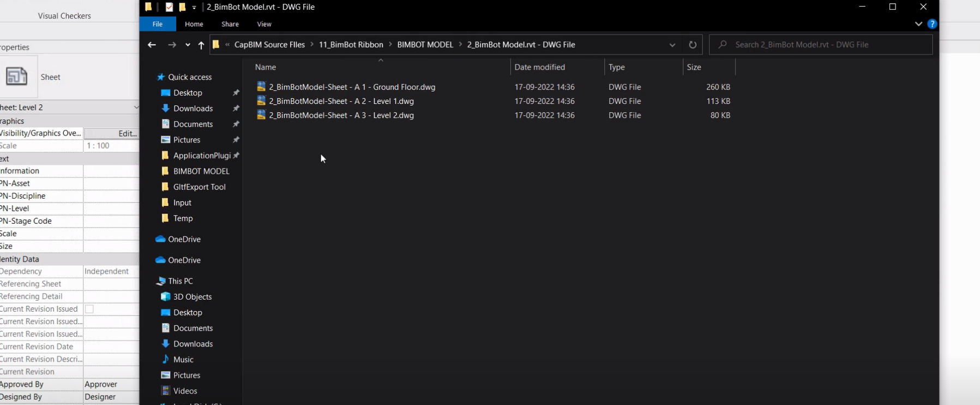Unpin Desktop using its pin icon

click(236, 93)
